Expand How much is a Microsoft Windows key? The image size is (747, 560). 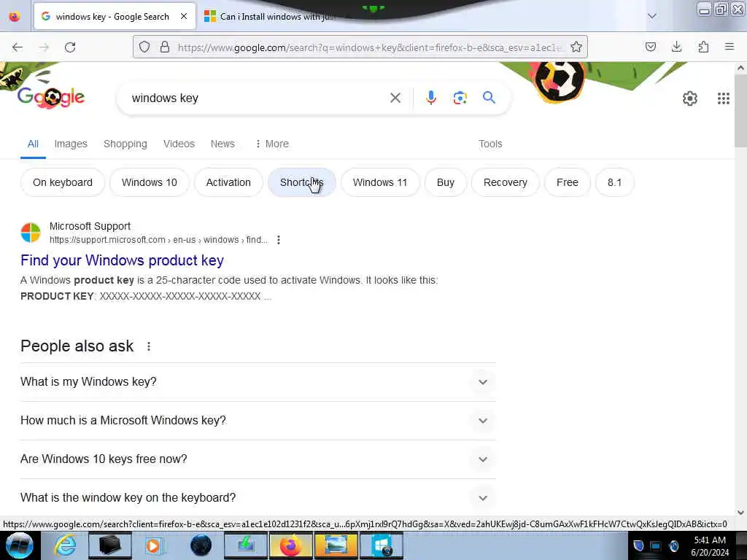point(258,421)
